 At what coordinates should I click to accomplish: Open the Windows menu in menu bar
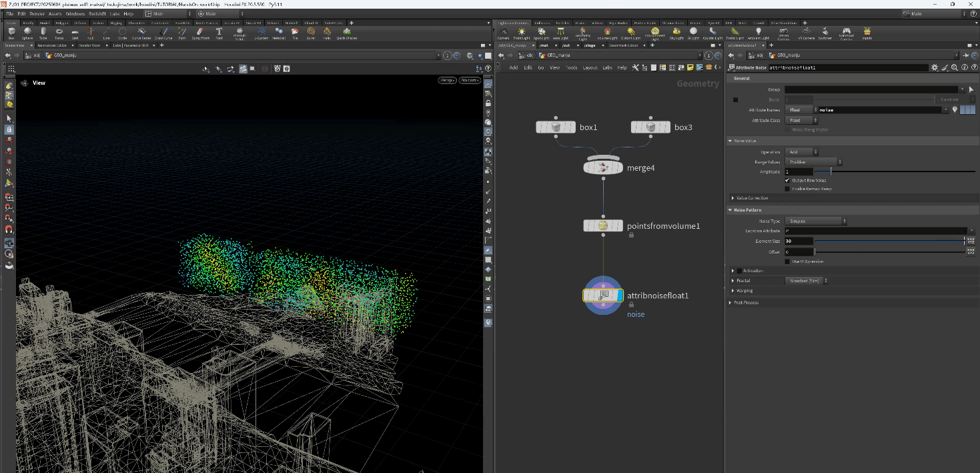click(x=75, y=13)
